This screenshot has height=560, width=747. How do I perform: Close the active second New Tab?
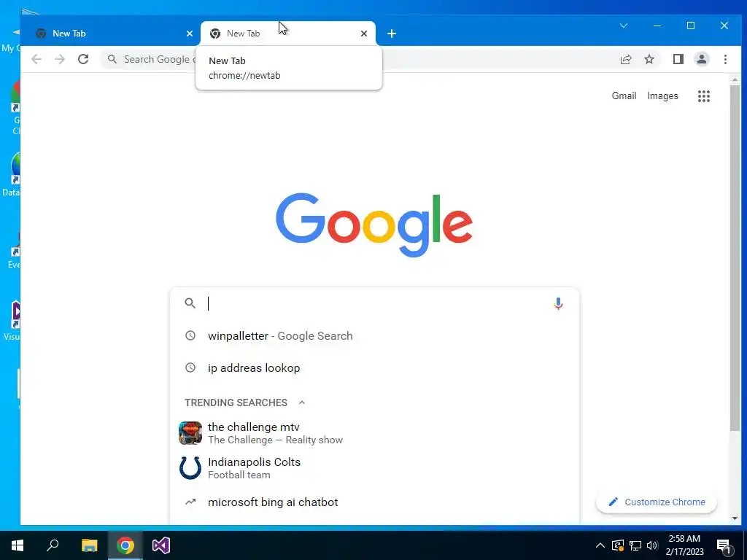[364, 34]
